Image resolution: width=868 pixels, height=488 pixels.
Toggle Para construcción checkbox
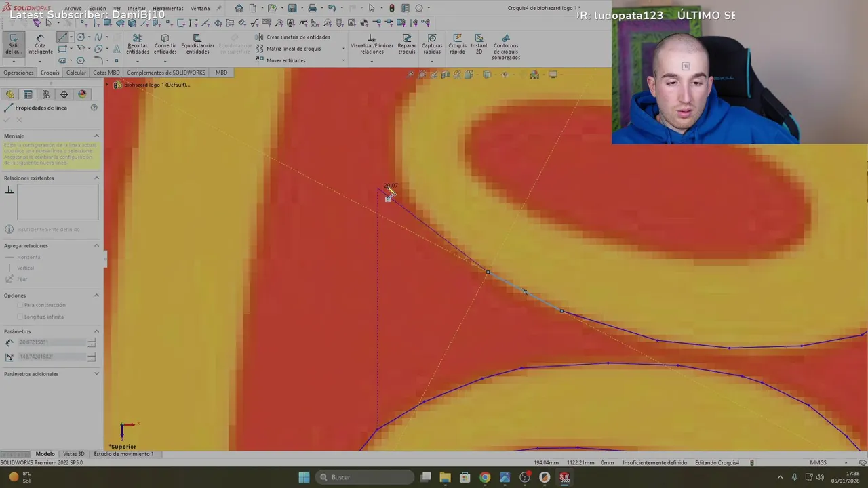[20, 305]
